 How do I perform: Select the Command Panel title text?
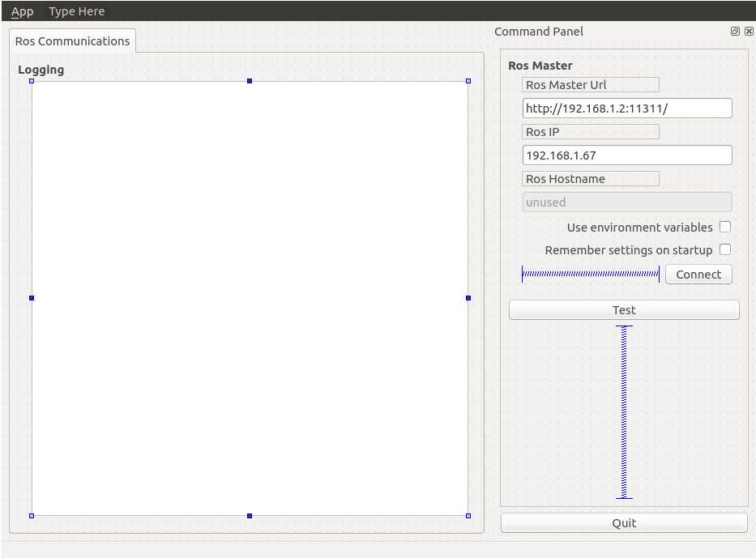[539, 32]
